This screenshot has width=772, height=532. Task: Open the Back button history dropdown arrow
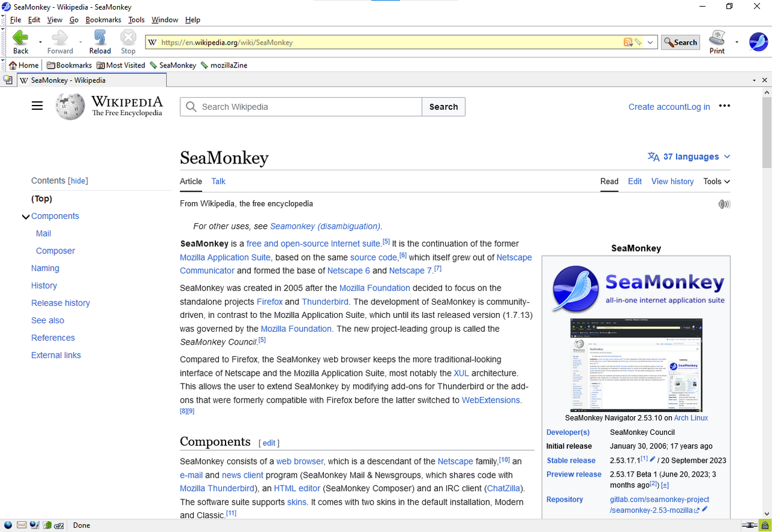point(40,42)
